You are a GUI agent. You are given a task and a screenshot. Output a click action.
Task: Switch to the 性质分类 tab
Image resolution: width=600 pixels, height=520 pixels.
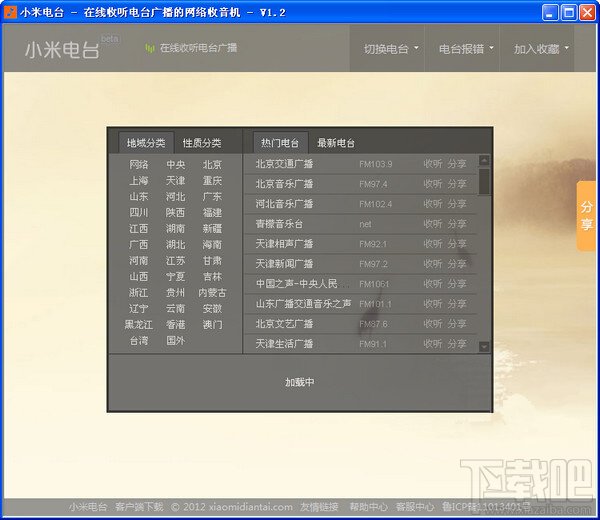click(x=202, y=143)
